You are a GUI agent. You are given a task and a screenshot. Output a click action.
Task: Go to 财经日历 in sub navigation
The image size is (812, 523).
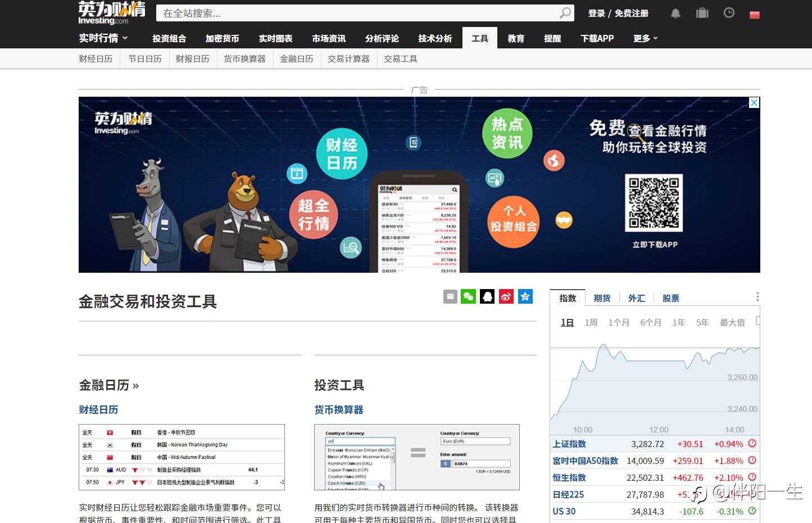(96, 58)
